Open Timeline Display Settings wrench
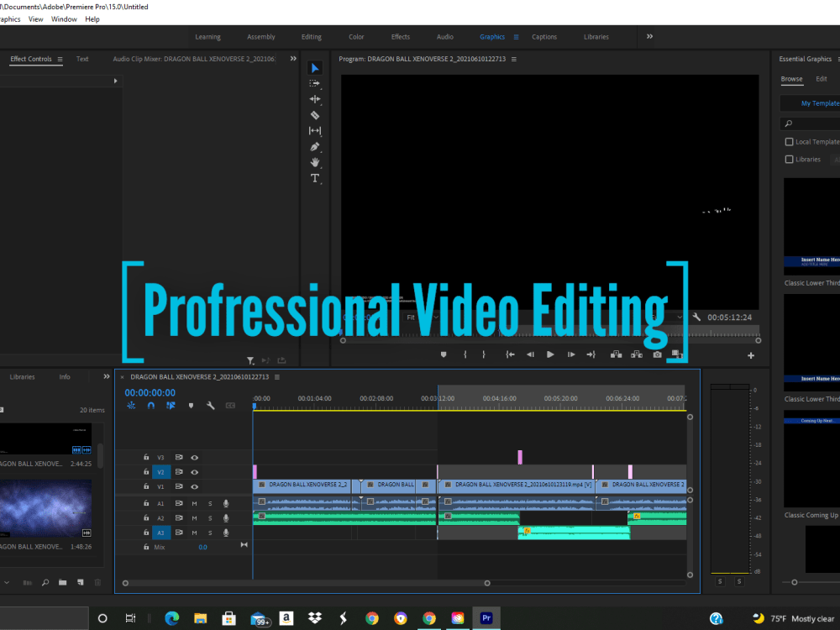Screen dimensions: 840x630 tap(211, 406)
